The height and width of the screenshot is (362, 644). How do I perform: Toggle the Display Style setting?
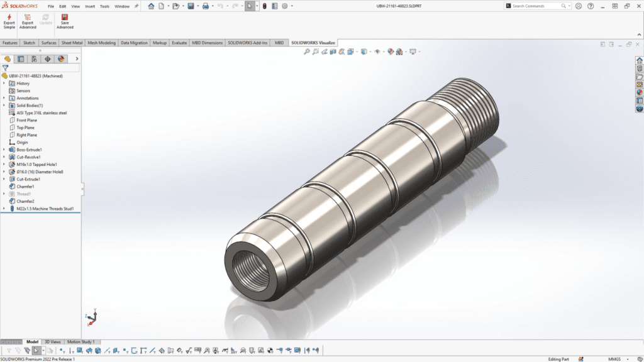tap(364, 52)
